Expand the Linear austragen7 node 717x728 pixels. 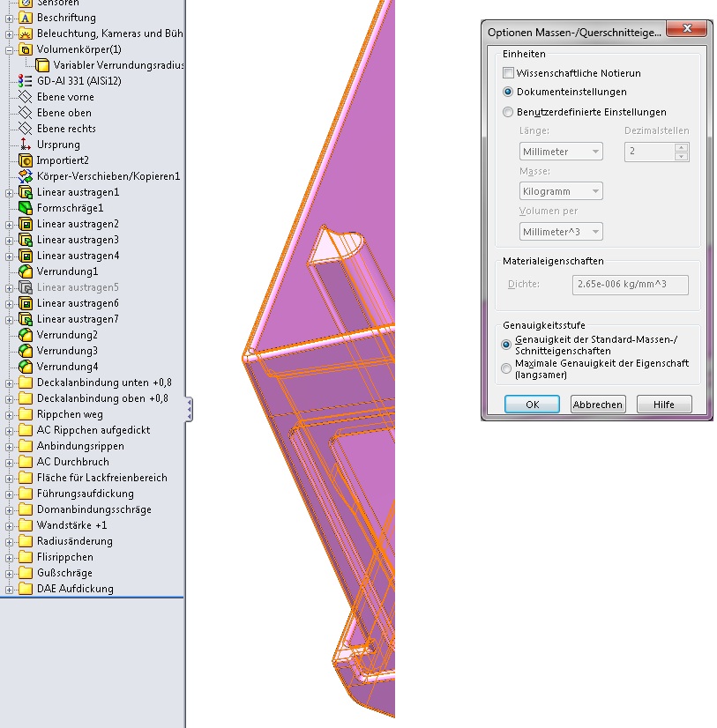[x=10, y=320]
